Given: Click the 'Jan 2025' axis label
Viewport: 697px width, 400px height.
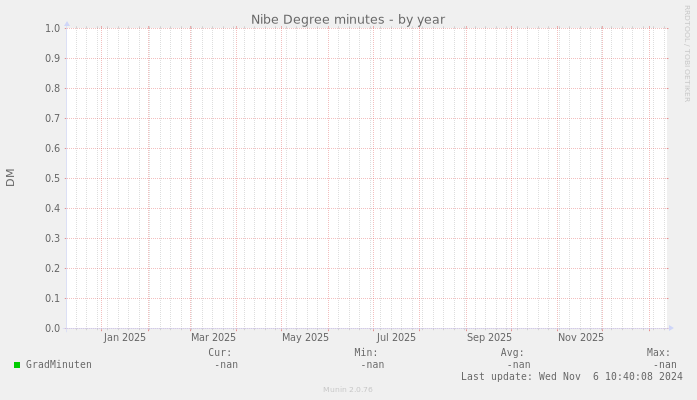Looking at the screenshot, I should click(x=124, y=337).
